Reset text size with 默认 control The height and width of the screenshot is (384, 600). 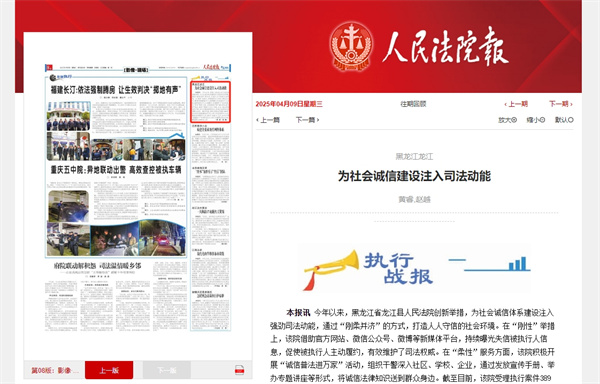564,120
